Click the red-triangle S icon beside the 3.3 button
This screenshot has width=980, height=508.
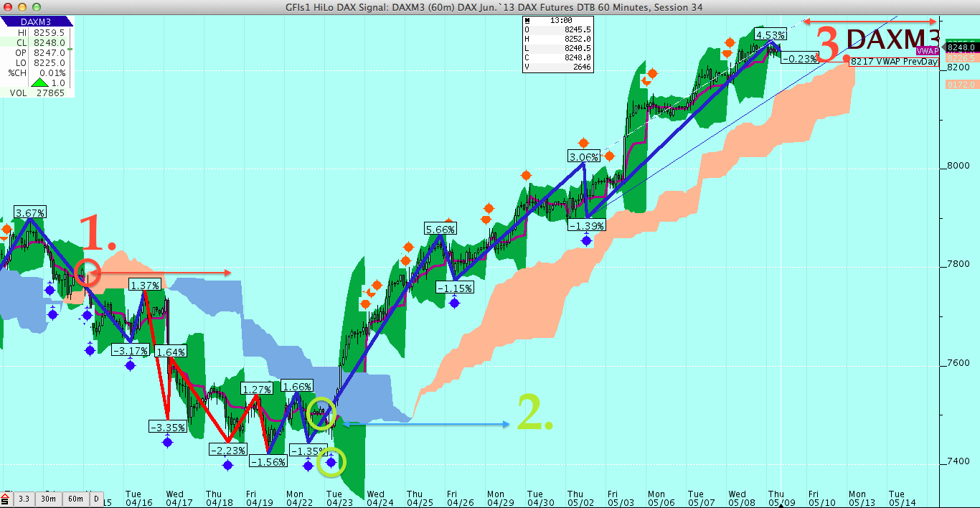(6, 497)
